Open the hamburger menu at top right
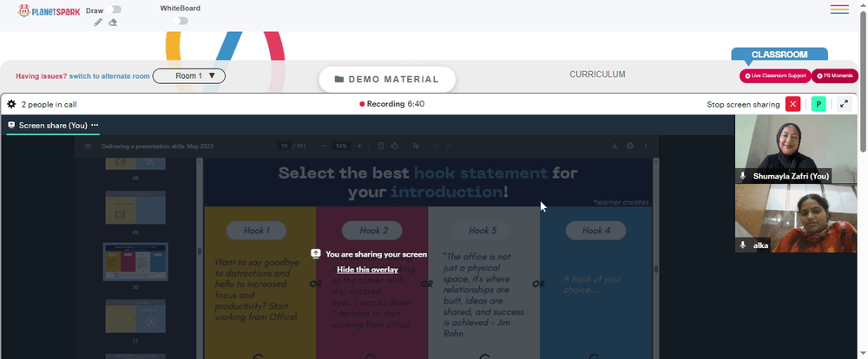Viewport: 868px width, 359px height. 839,10
